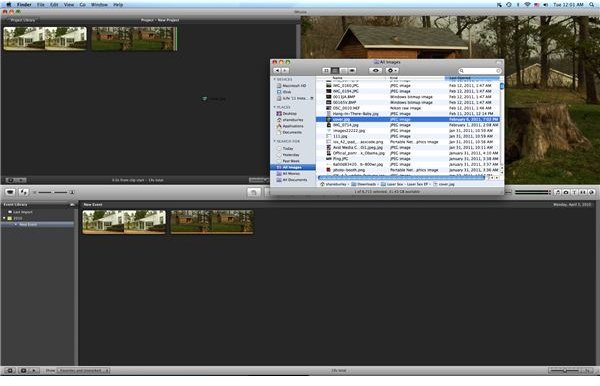This screenshot has height=386, width=600.
Task: Open the Apple menu
Action: pyautogui.click(x=8, y=5)
